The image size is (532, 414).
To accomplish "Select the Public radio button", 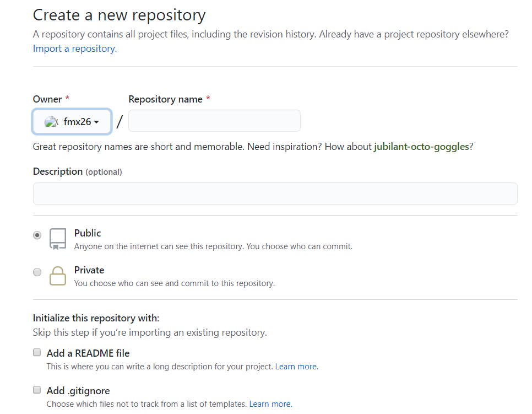I will tap(37, 235).
